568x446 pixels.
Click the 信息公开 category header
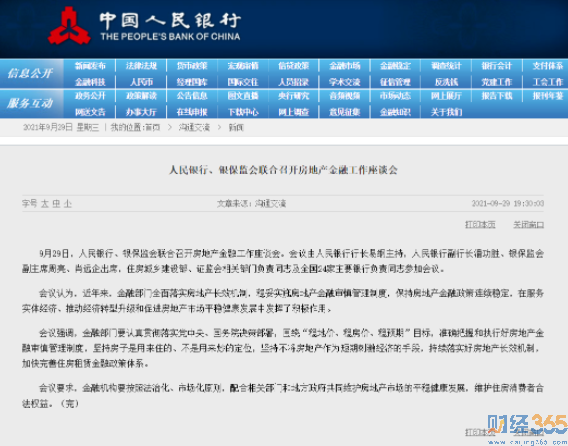coord(30,74)
